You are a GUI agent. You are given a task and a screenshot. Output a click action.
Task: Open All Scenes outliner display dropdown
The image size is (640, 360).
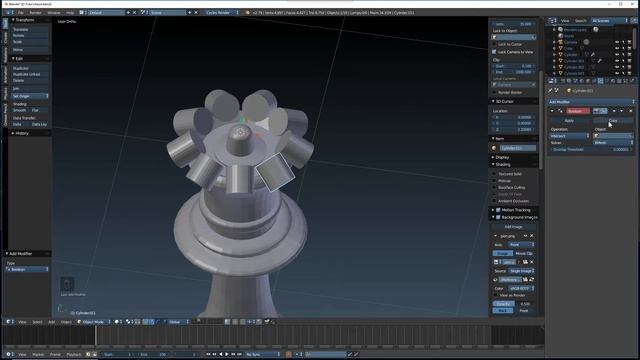pos(610,20)
